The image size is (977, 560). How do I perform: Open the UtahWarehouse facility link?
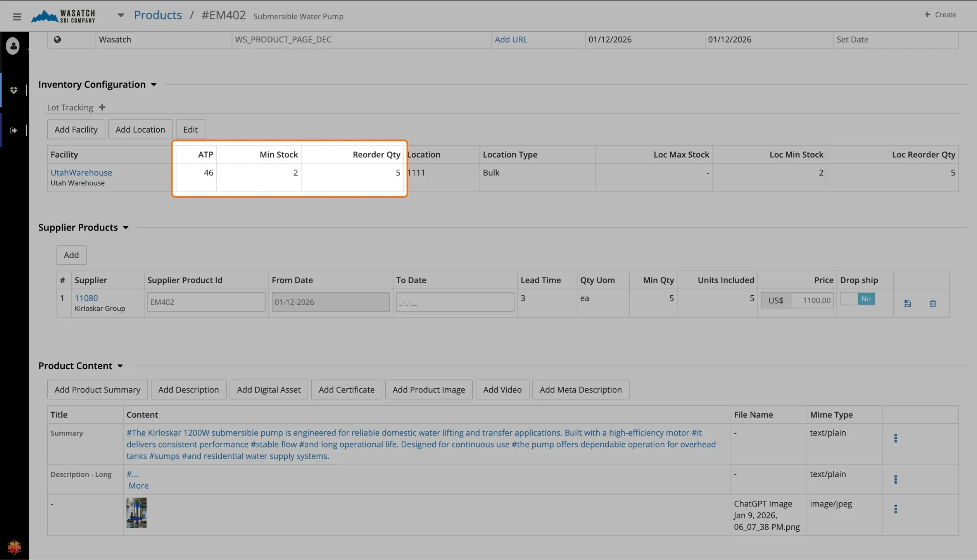pos(81,173)
